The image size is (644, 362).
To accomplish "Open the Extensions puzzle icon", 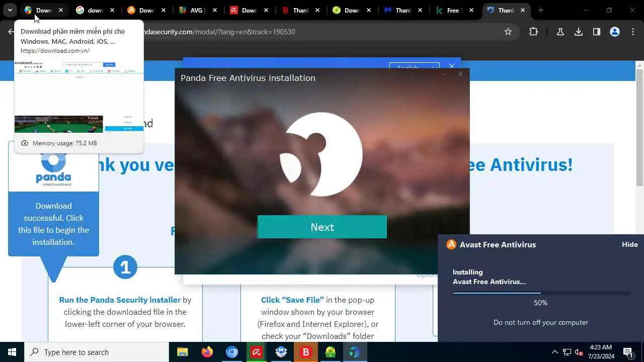I will pos(534,32).
